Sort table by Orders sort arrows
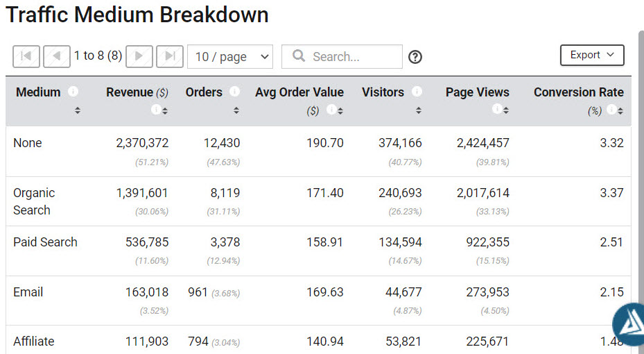Viewport: 644px width, 354px height. click(x=236, y=110)
